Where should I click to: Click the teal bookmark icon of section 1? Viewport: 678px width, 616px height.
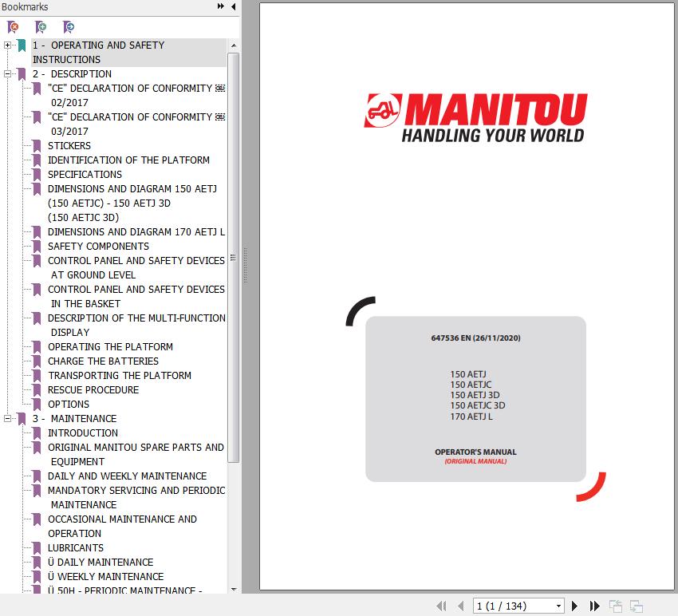click(22, 45)
